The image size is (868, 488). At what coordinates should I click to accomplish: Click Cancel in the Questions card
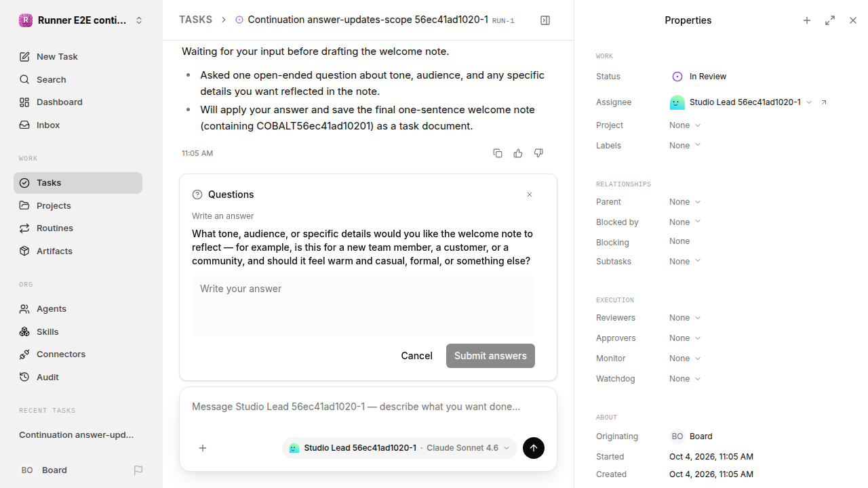[416, 356]
